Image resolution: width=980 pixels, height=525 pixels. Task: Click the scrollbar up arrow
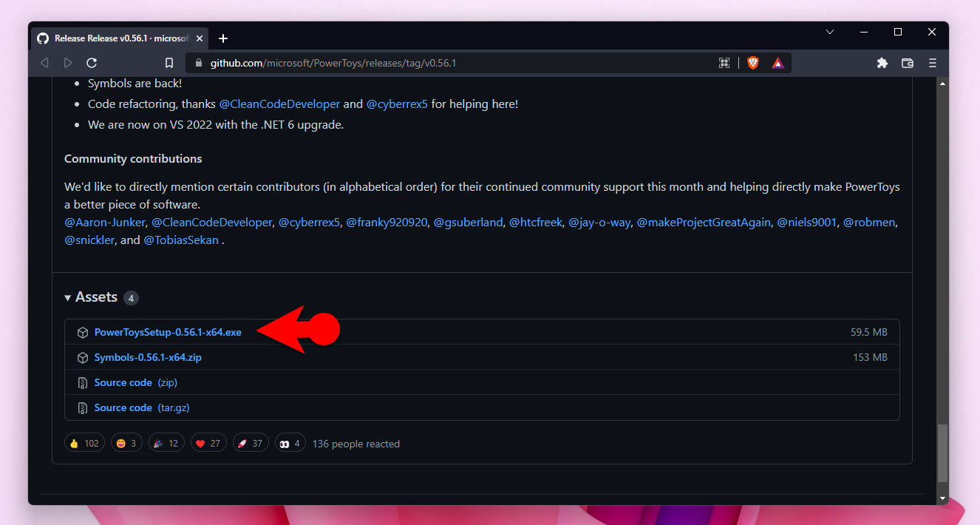pyautogui.click(x=942, y=84)
